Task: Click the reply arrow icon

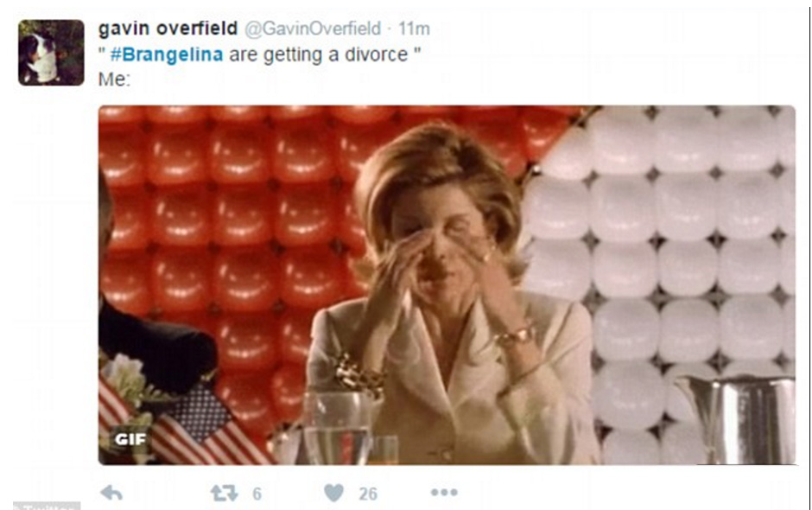Action: pos(111,493)
